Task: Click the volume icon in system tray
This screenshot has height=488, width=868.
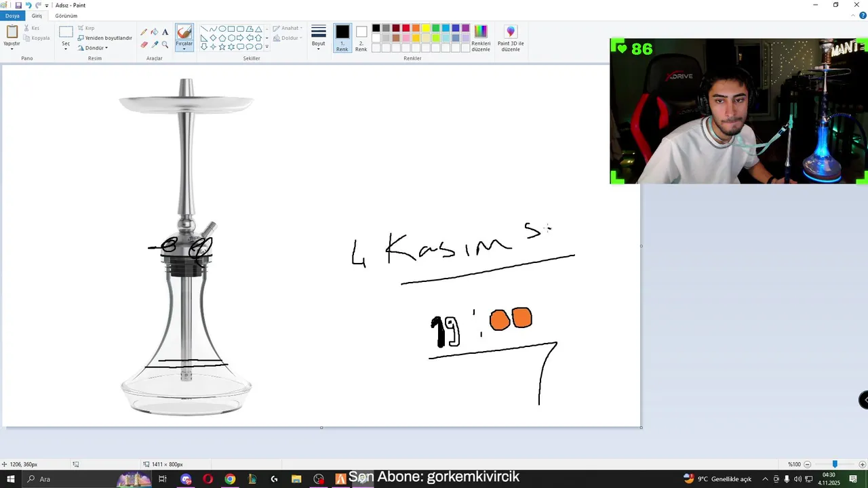Action: click(x=797, y=479)
